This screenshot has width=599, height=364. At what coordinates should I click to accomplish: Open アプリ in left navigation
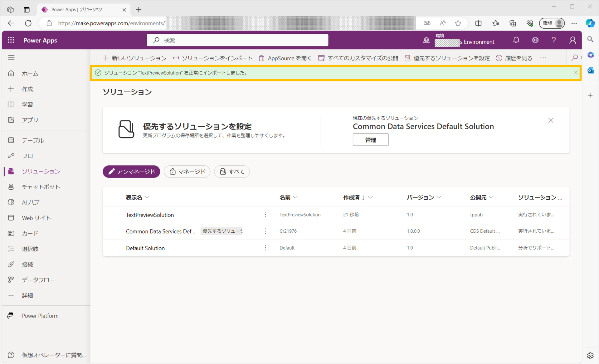click(x=46, y=120)
